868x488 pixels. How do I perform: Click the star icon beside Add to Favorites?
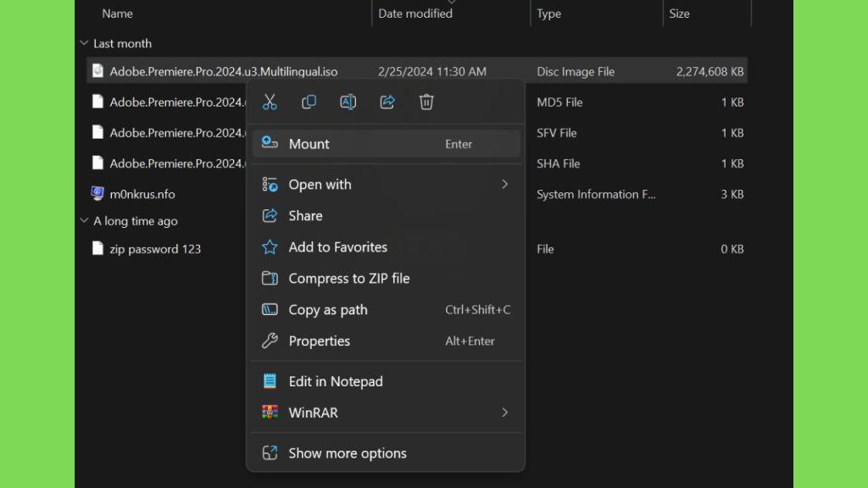[270, 247]
